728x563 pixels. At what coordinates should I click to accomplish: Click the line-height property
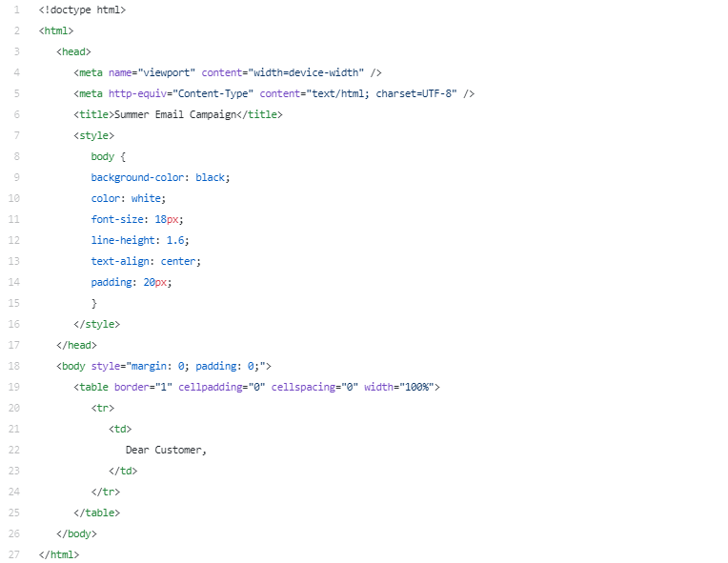click(x=123, y=240)
